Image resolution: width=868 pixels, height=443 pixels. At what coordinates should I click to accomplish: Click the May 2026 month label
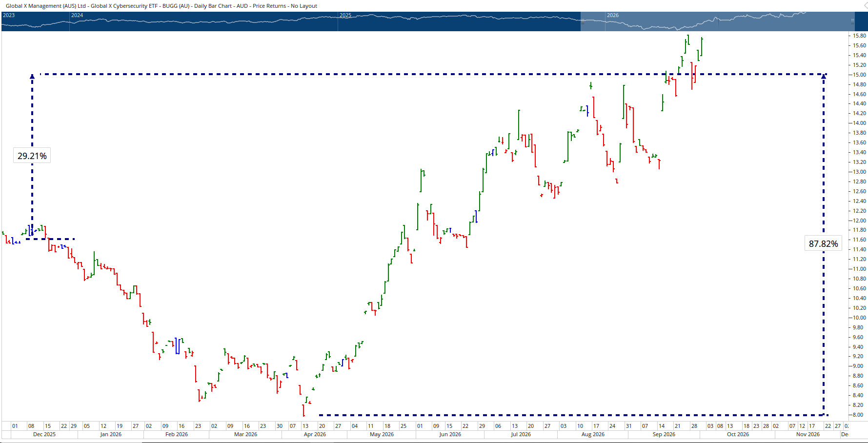point(382,434)
